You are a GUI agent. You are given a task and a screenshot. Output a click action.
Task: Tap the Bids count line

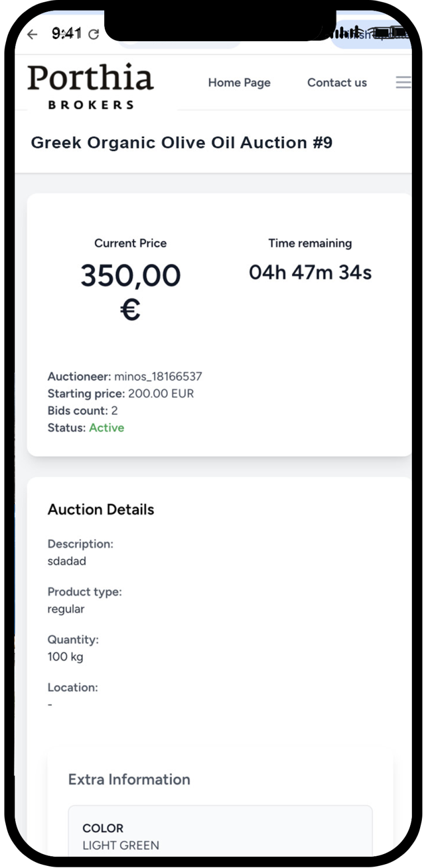[82, 411]
